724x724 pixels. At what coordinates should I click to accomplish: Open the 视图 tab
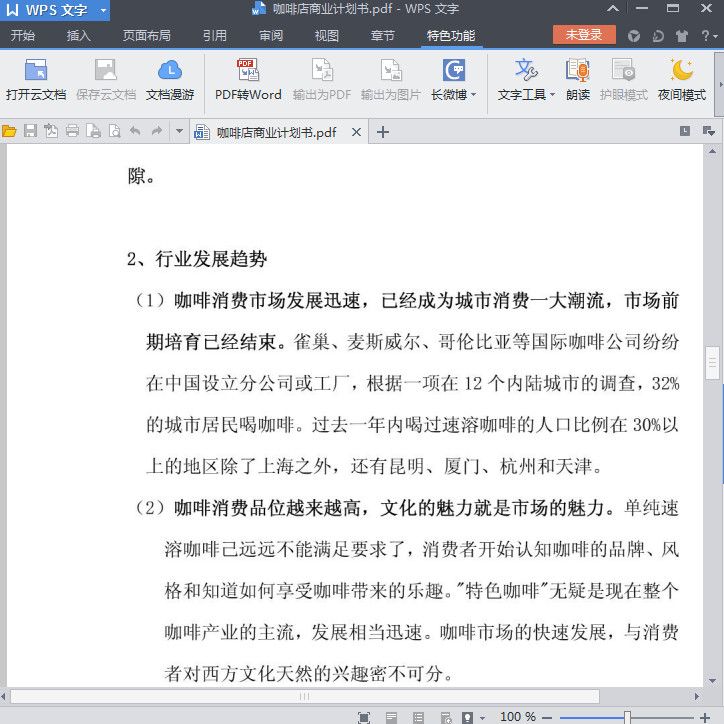(x=327, y=36)
